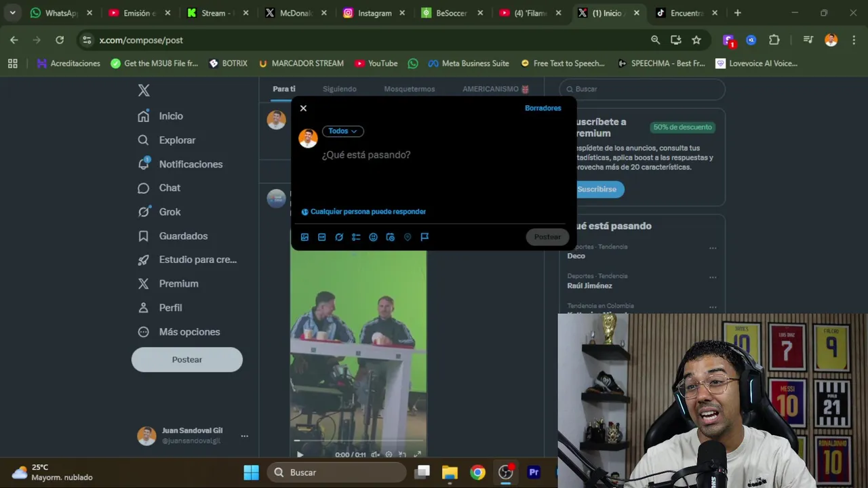The height and width of the screenshot is (488, 868).
Task: Add a poll to the post
Action: [356, 237]
